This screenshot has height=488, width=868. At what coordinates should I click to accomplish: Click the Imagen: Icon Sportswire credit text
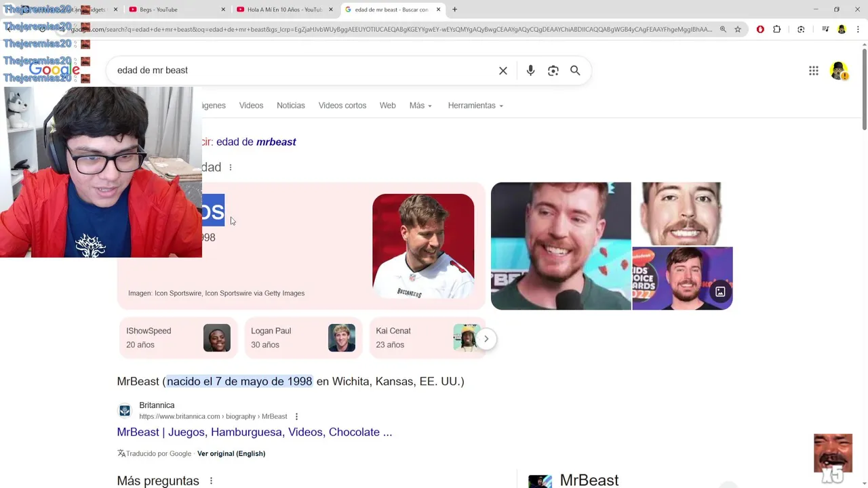tap(216, 293)
